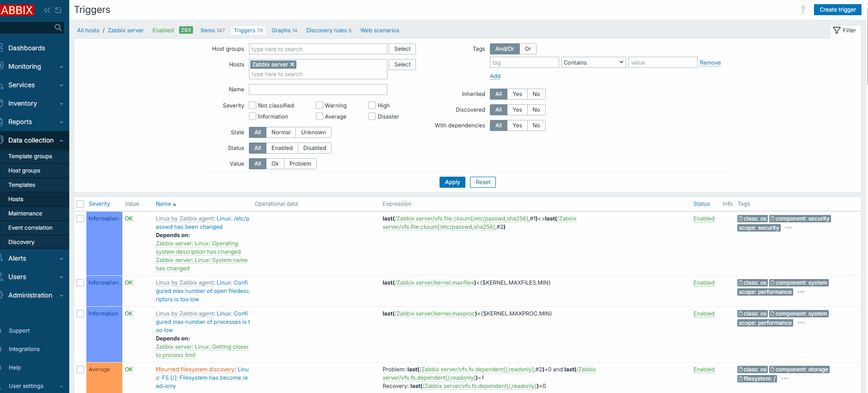Check the Warning severity checkbox
The height and width of the screenshot is (393, 868).
click(319, 106)
